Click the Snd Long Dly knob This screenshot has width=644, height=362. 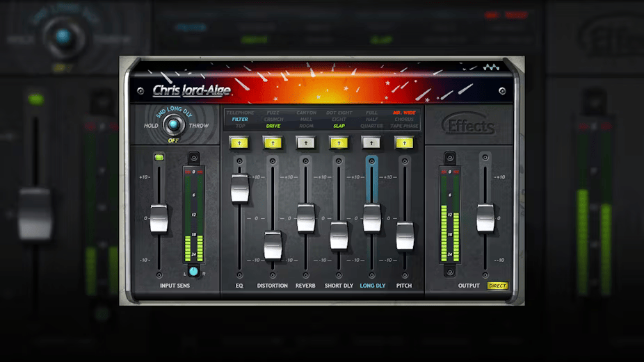click(174, 124)
